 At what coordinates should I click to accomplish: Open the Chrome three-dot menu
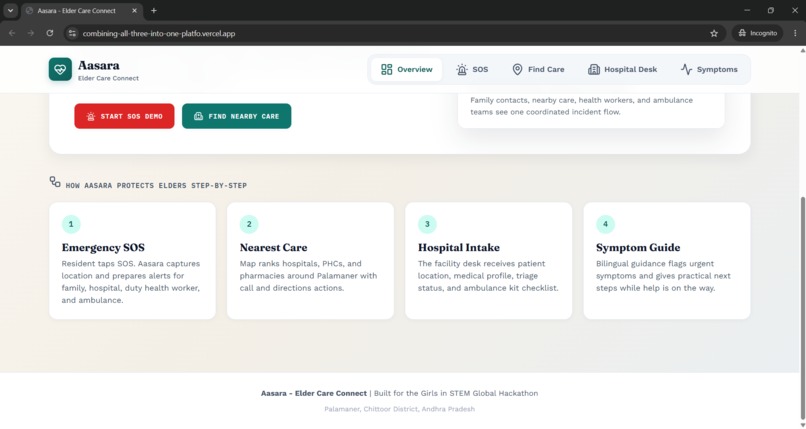coord(795,33)
